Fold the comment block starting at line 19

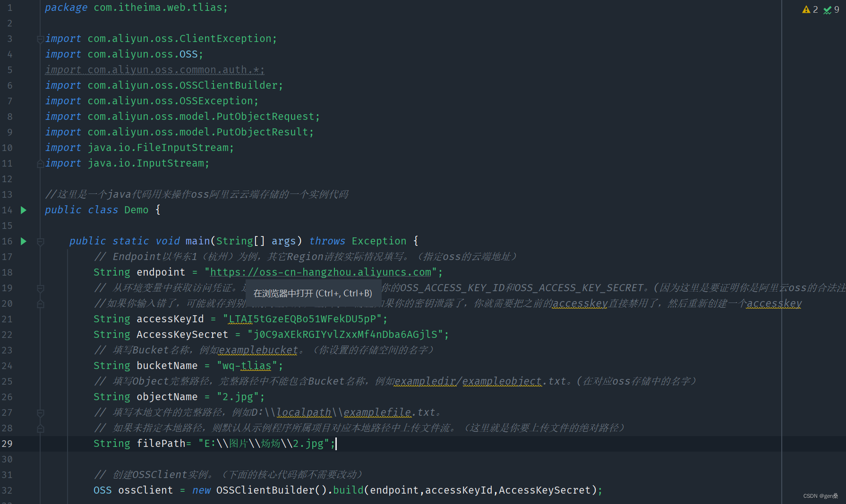point(41,288)
